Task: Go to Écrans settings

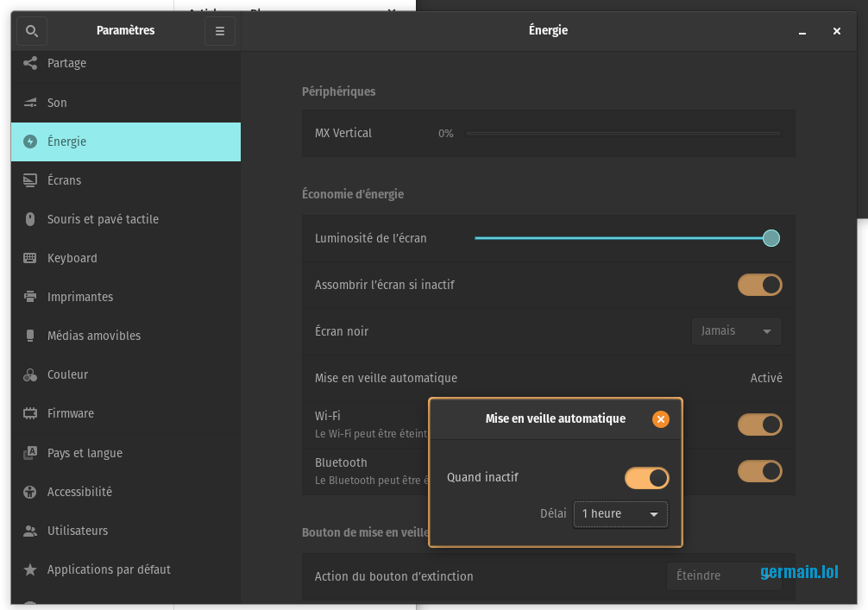Action: (126, 180)
